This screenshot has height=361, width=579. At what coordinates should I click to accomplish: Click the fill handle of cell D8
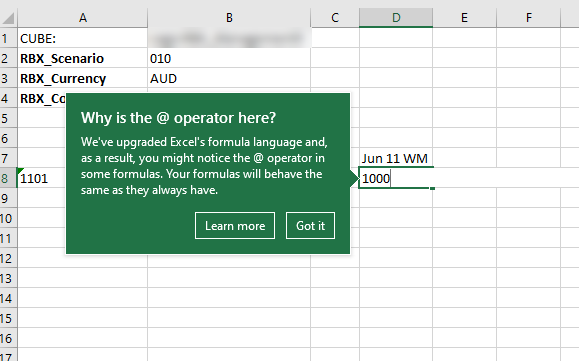pos(432,188)
